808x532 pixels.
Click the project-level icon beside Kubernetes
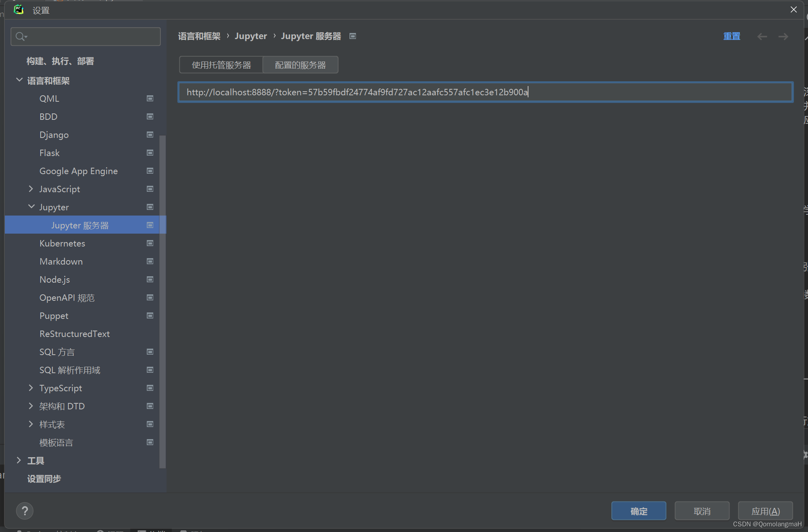click(x=150, y=243)
